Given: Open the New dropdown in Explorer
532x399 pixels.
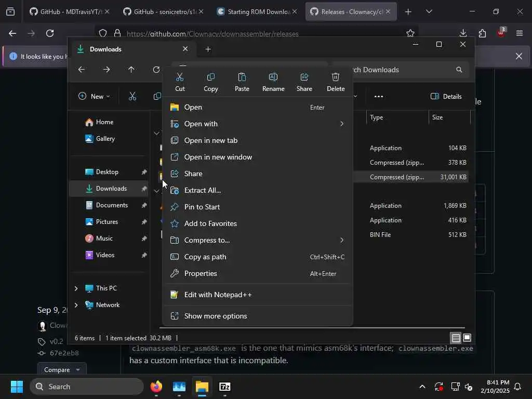Looking at the screenshot, I should point(94,96).
